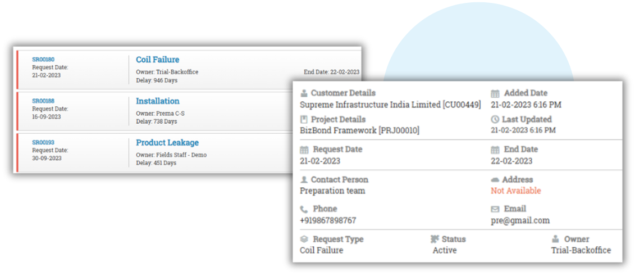Viewport: 644px width, 280px height.
Task: Click the Owner person icon
Action: click(555, 239)
